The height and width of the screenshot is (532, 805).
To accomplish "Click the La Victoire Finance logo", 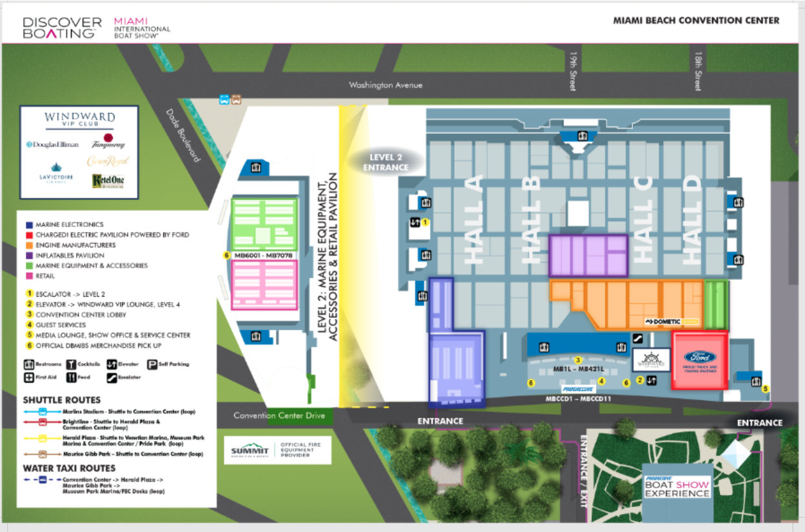I will (56, 175).
